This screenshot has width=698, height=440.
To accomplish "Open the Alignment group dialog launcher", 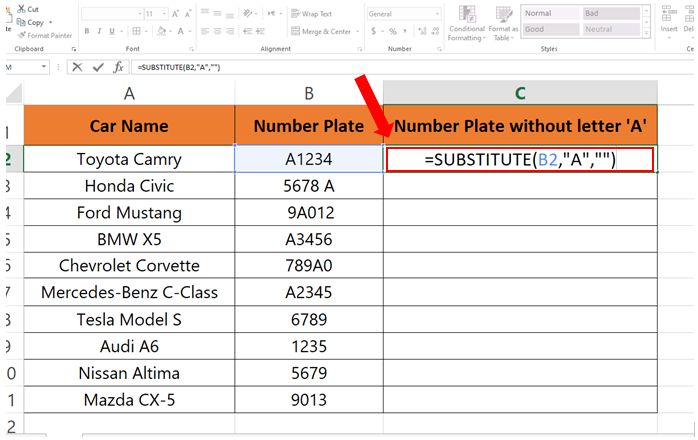I will (360, 49).
